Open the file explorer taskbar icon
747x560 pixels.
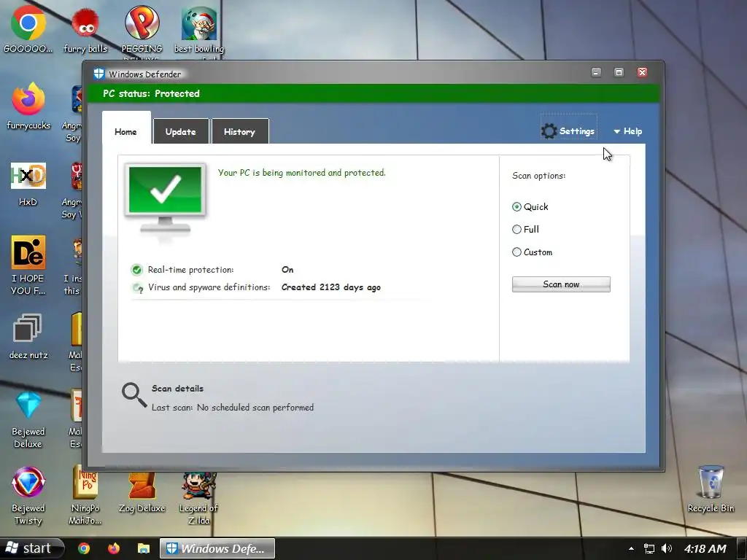pos(144,548)
